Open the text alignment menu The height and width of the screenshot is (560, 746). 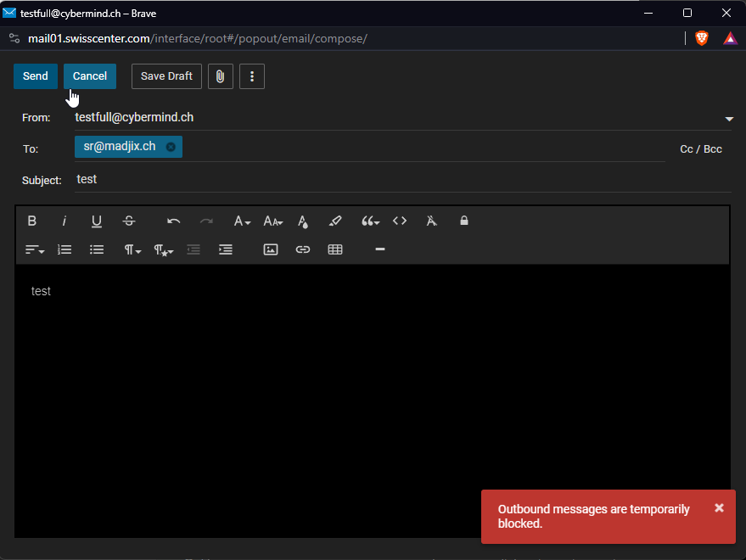[x=34, y=249]
